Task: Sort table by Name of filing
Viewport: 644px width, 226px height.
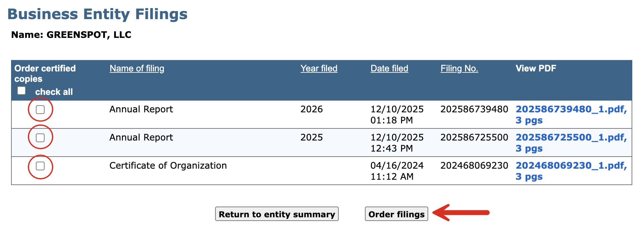Action: pyautogui.click(x=137, y=68)
